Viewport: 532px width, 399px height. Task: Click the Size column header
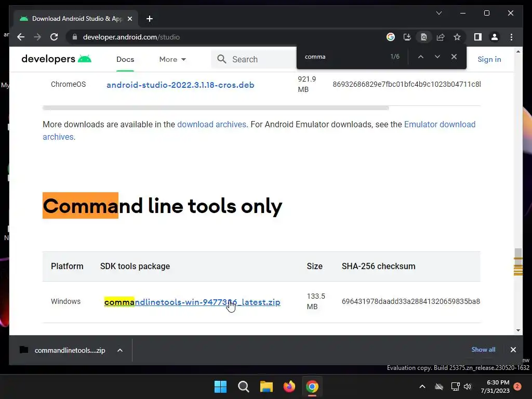click(314, 267)
